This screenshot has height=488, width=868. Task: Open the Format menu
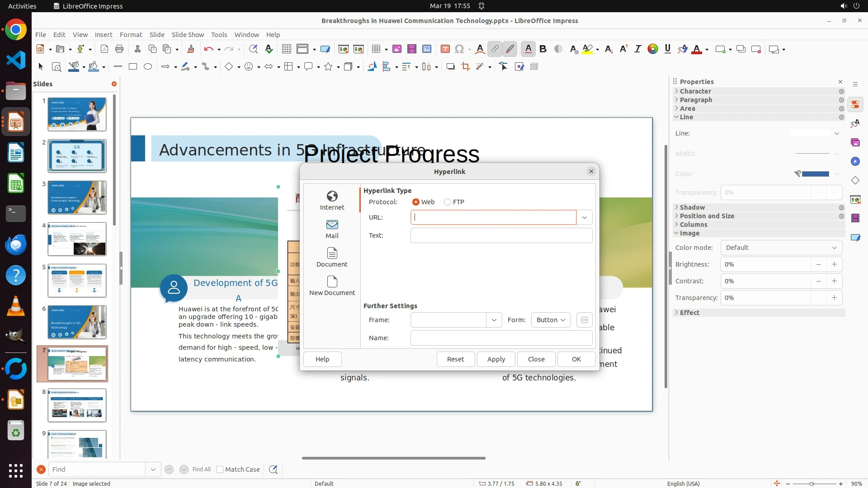coord(131,35)
